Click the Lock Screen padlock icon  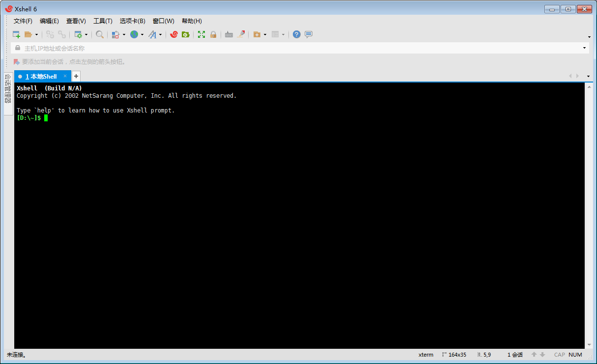click(213, 34)
